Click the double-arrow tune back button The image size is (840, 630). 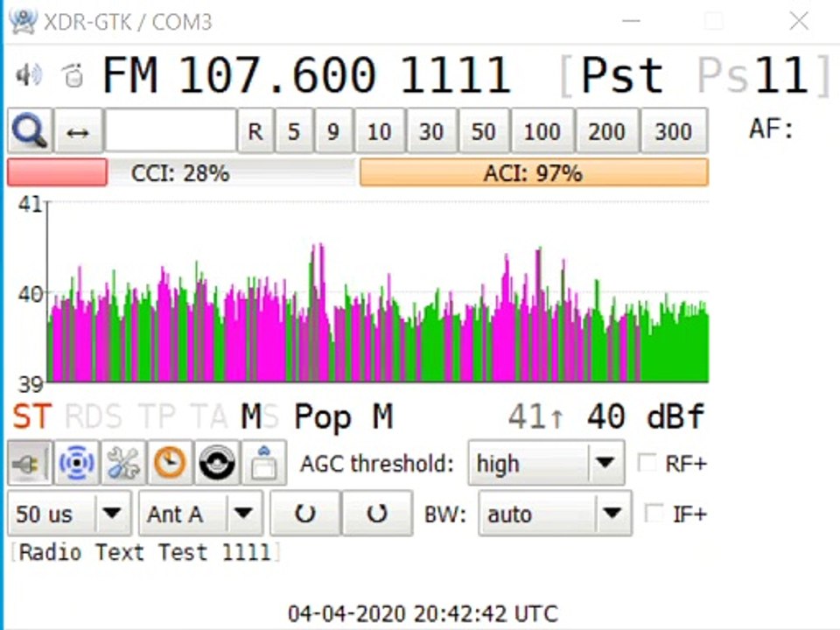point(78,130)
